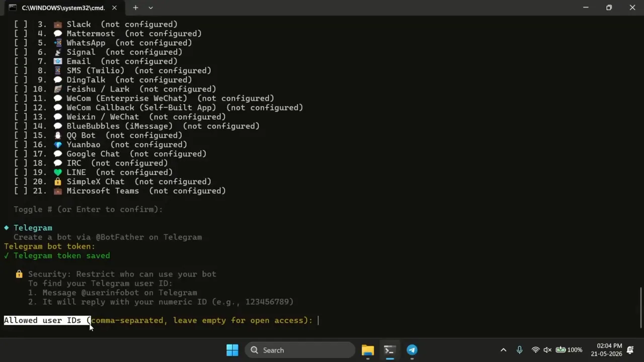
Task: Toggle the Microsoft Teams checkbox in row 21
Action: [x=21, y=191]
